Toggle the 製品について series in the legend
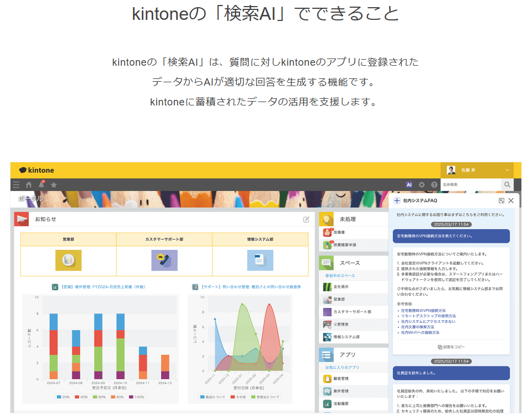 (x=212, y=397)
